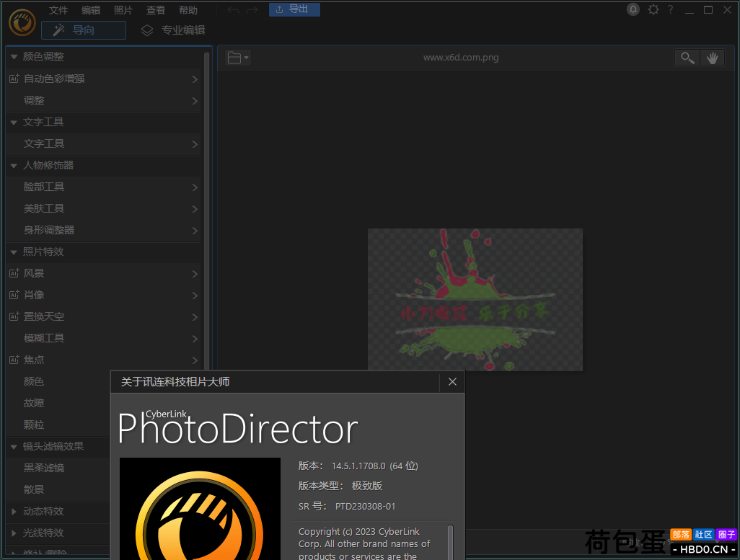Select the 肖像 effect row
The height and width of the screenshot is (560, 740).
(103, 295)
